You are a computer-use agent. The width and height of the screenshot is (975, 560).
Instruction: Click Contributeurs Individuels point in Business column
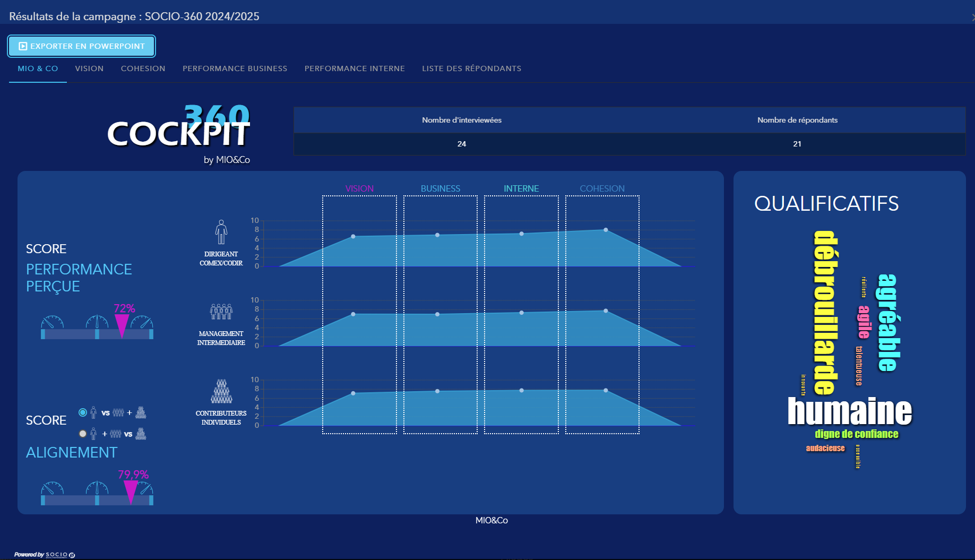point(437,391)
